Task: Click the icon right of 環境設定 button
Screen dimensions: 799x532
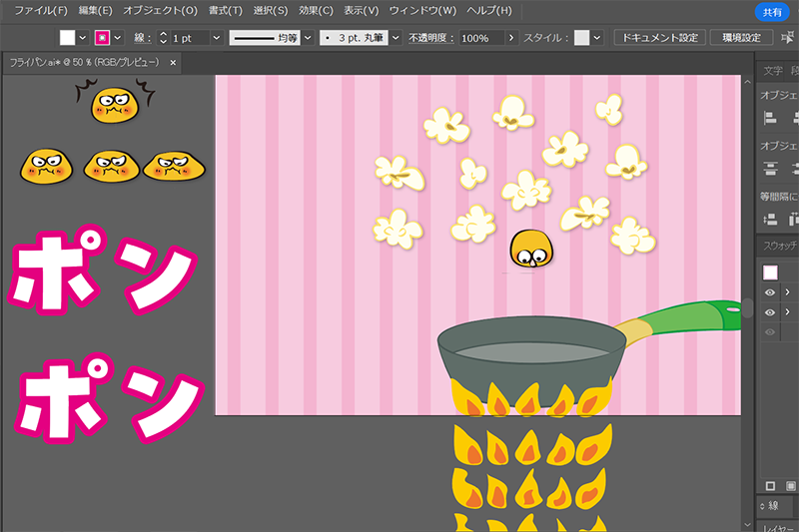Action: pyautogui.click(x=786, y=37)
